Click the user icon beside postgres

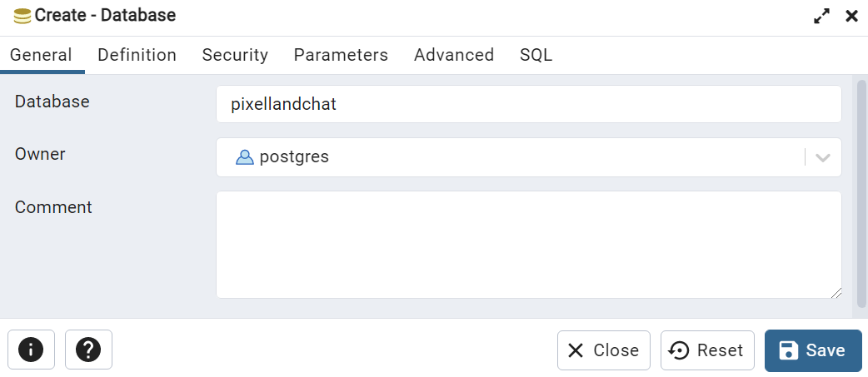click(x=245, y=157)
